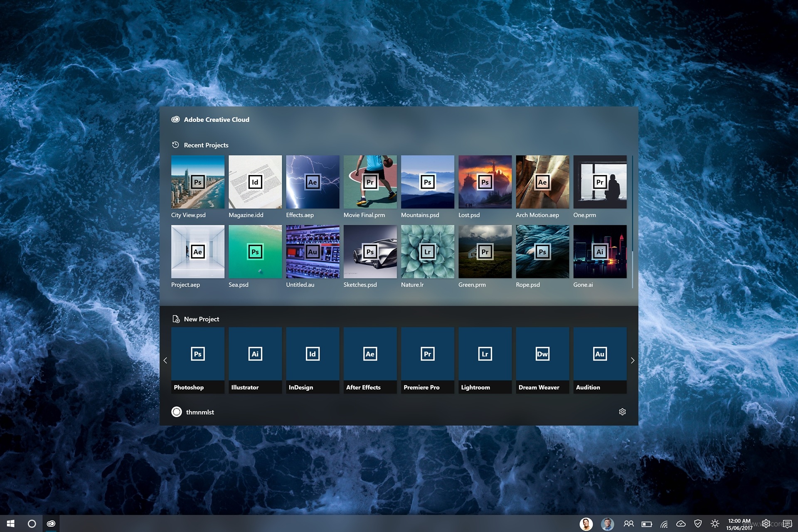Open the Arch Motion.aep project
798x532 pixels.
542,182
